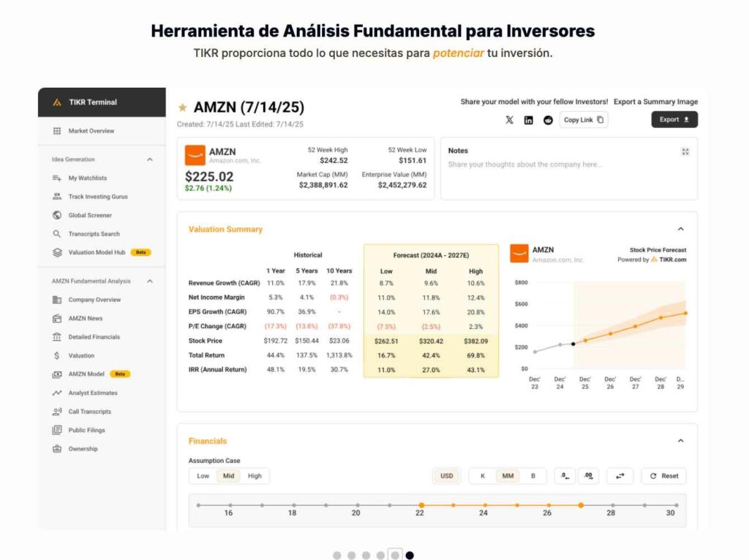This screenshot has height=560, width=749.
Task: Click the X (Twitter) share icon
Action: click(x=510, y=120)
